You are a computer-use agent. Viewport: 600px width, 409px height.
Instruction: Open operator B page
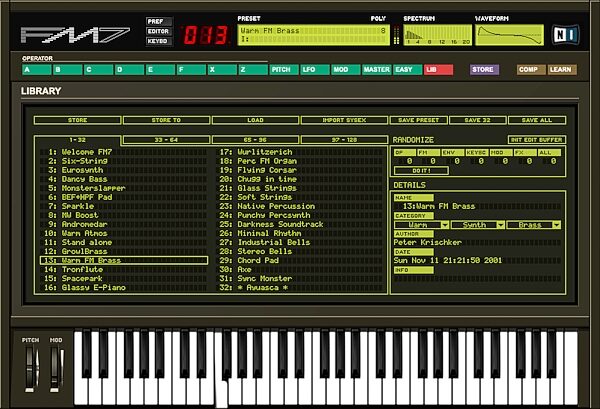coord(68,70)
